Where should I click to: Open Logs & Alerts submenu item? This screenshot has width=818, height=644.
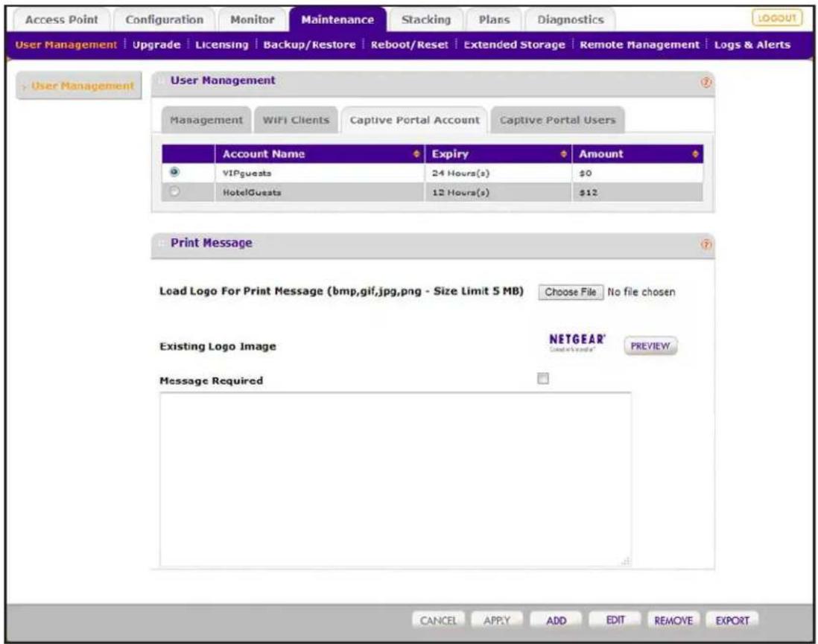point(752,45)
